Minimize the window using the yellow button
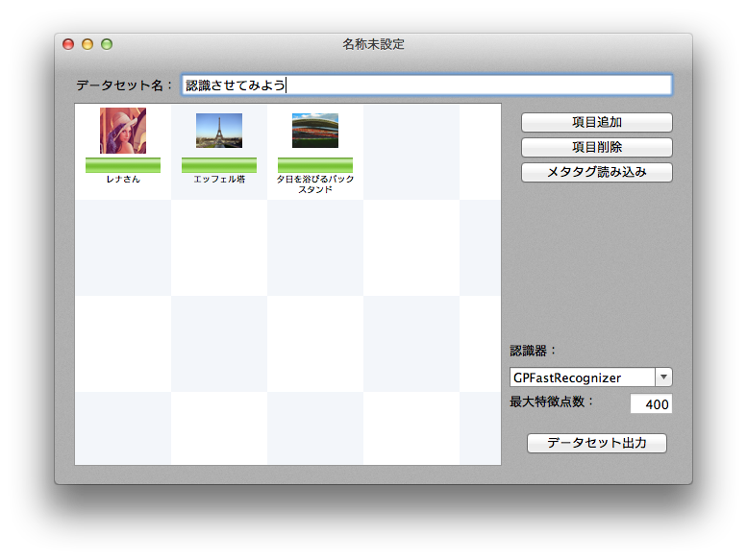This screenshot has width=747, height=560. point(87,44)
